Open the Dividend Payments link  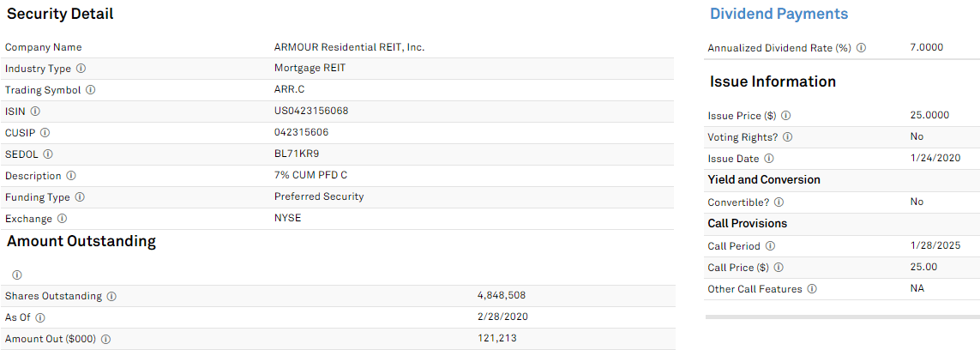point(779,14)
